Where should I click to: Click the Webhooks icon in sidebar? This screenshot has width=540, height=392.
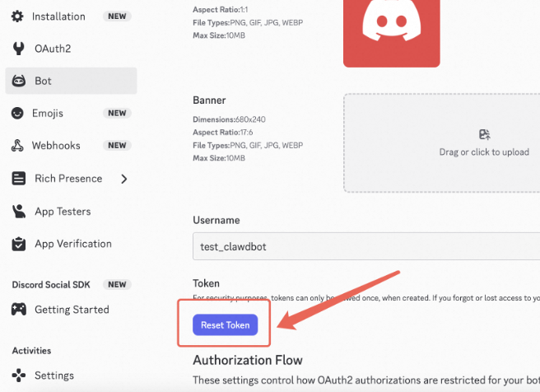click(17, 146)
